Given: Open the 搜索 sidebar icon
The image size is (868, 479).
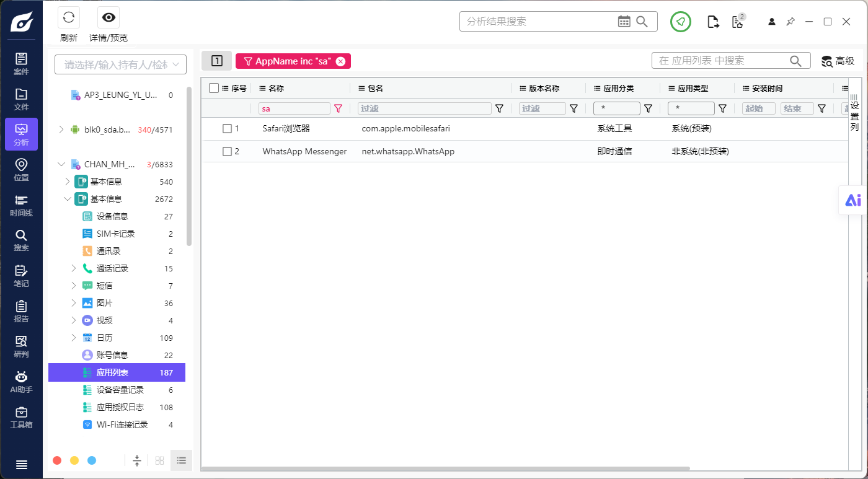Looking at the screenshot, I should [x=21, y=240].
